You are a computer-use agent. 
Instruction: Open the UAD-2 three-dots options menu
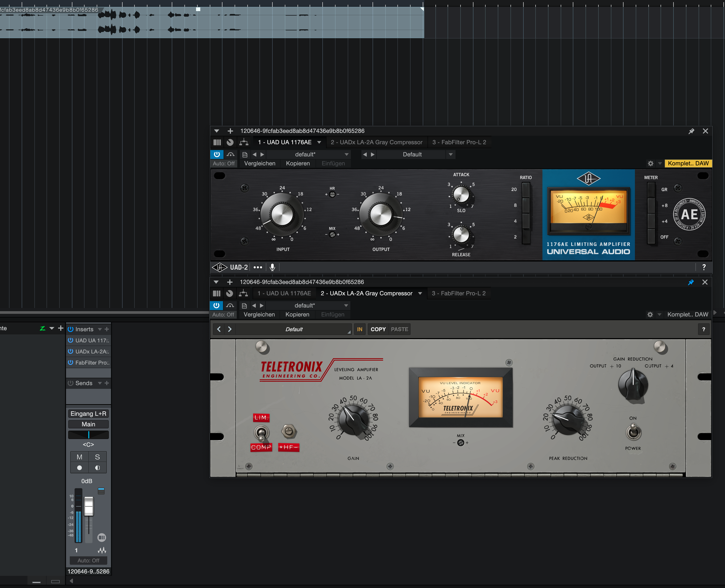coord(258,267)
